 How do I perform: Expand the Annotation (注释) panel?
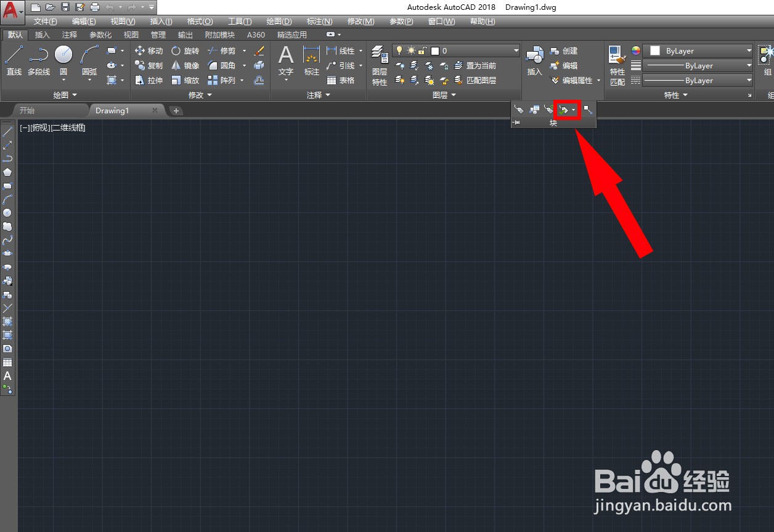(x=319, y=95)
